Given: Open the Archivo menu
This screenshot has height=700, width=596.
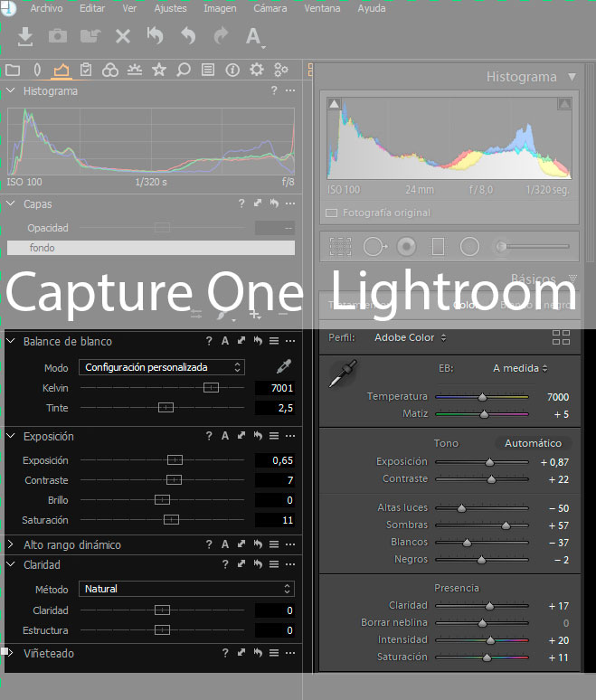Looking at the screenshot, I should pyautogui.click(x=46, y=8).
